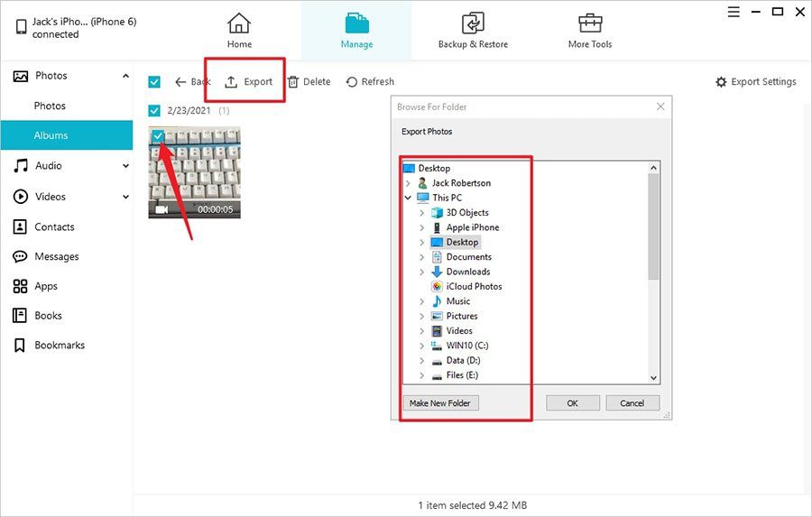Click the Refresh button
The width and height of the screenshot is (812, 517).
coord(370,82)
